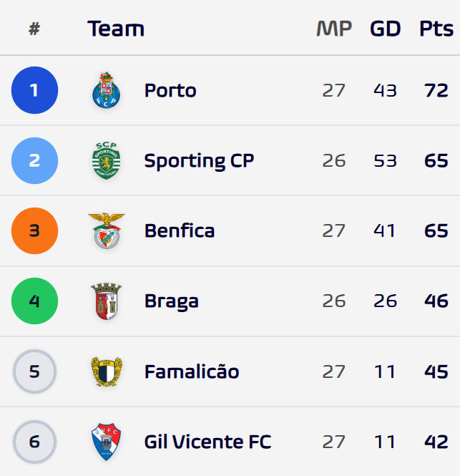Screen dimensions: 460x476
Task: Sort table by GD column header
Action: [386, 29]
